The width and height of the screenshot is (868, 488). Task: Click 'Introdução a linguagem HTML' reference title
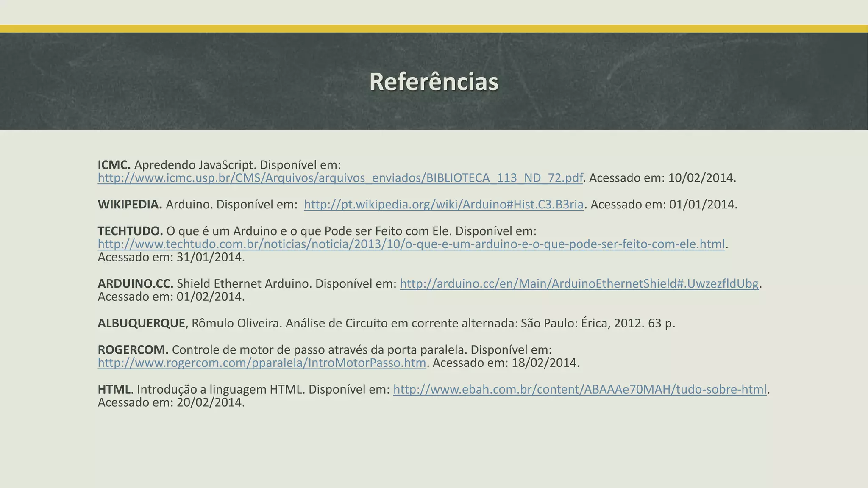click(x=221, y=389)
